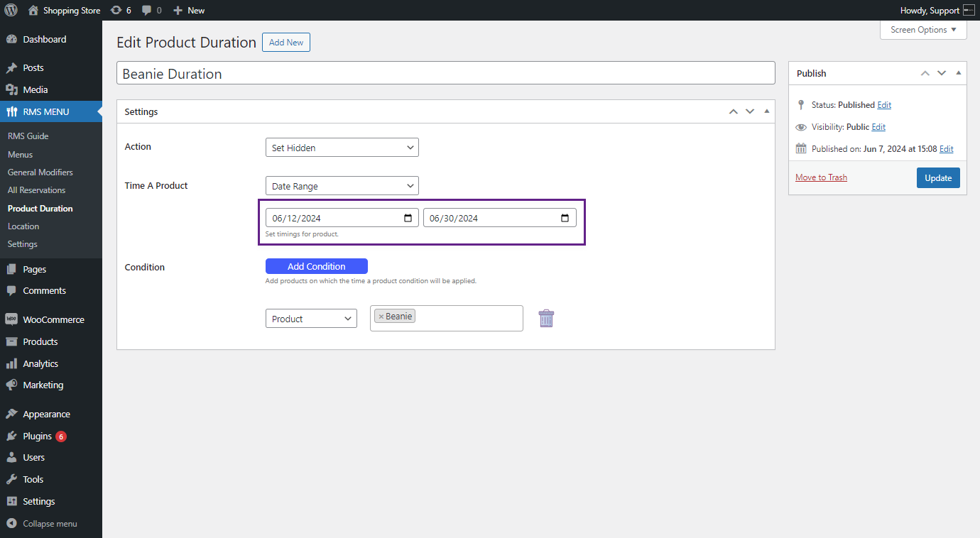Delete the Beanie condition with trash icon
The width and height of the screenshot is (980, 538).
[x=545, y=319]
